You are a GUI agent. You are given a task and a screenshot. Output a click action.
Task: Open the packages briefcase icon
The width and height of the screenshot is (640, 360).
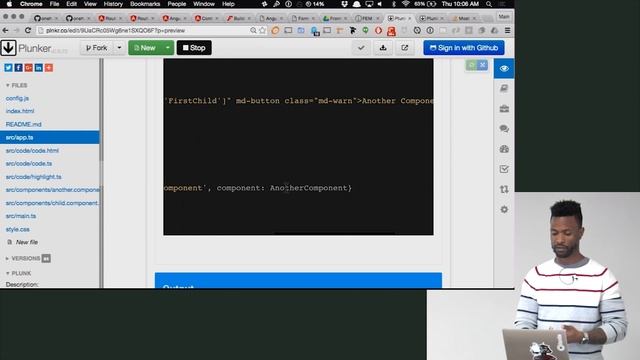coord(504,109)
